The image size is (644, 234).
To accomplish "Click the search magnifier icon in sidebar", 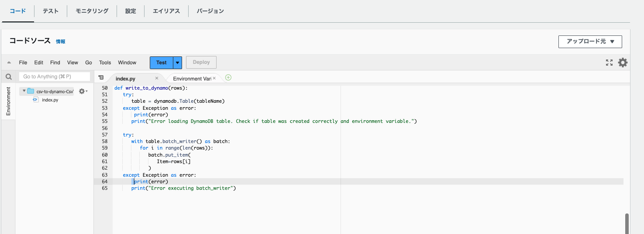I will 8,77.
